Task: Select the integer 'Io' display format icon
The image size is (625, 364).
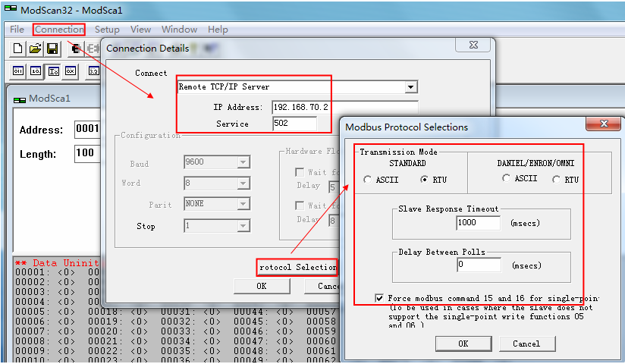Action: tap(53, 71)
